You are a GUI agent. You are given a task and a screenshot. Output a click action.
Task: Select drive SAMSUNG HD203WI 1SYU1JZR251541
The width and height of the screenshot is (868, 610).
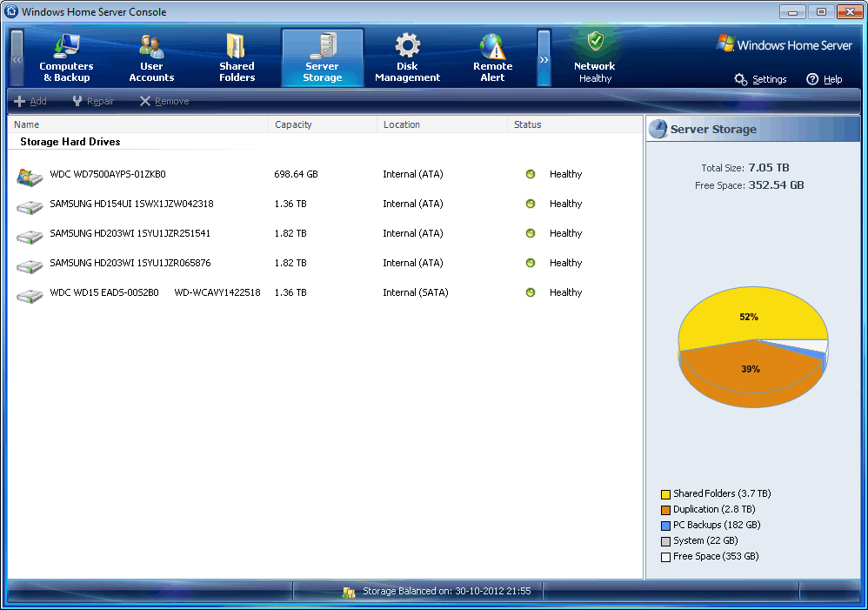(x=130, y=233)
